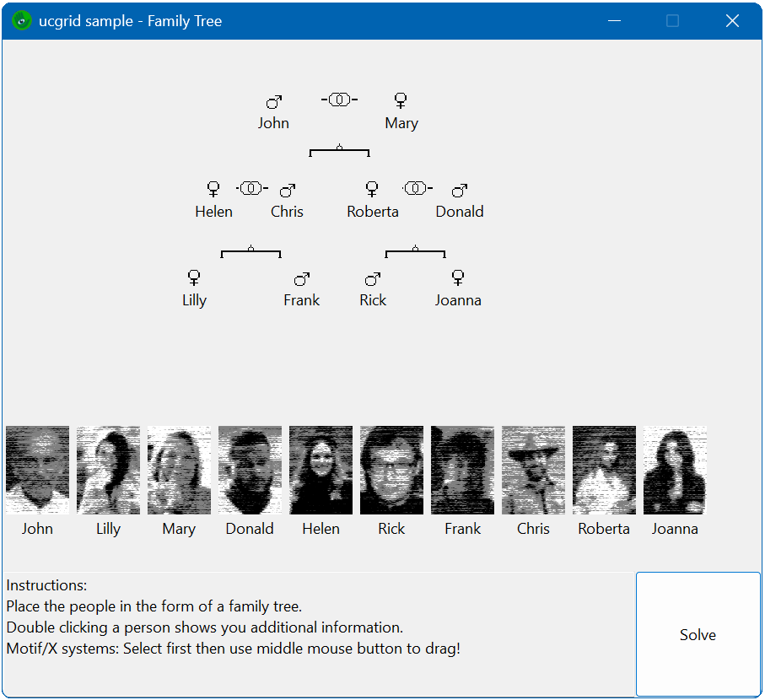Click the Chris label in the family tree
Image resolution: width=765 pixels, height=700 pixels.
pyautogui.click(x=287, y=212)
